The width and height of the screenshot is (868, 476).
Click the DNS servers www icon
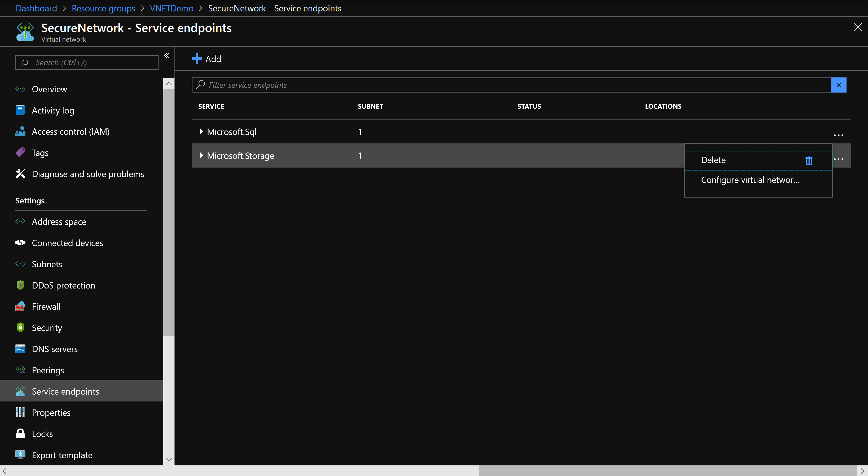click(20, 348)
